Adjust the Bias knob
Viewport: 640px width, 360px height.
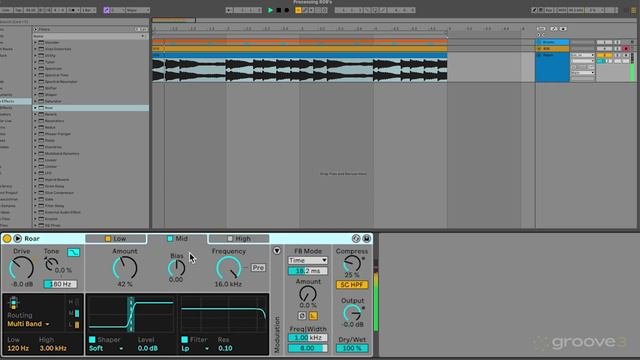(176, 268)
